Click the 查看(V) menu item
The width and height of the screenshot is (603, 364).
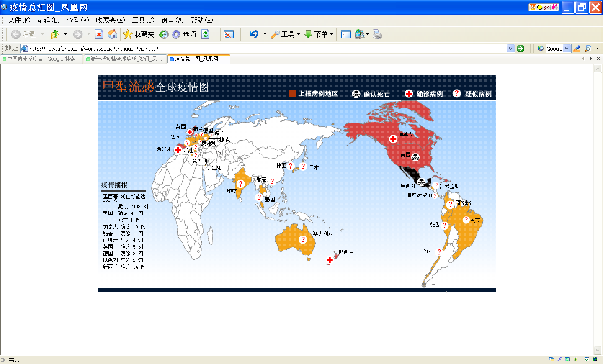[x=77, y=20]
